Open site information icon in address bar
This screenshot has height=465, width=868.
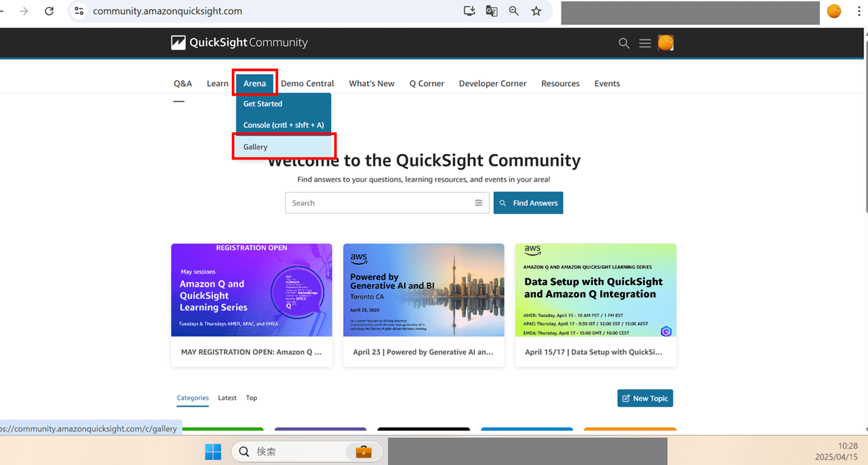(79, 11)
